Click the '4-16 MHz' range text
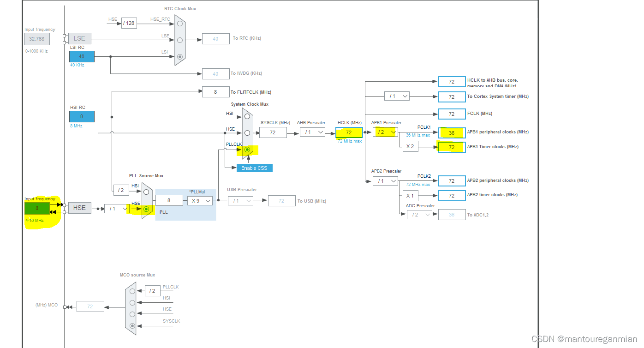The height and width of the screenshot is (348, 644). click(35, 221)
